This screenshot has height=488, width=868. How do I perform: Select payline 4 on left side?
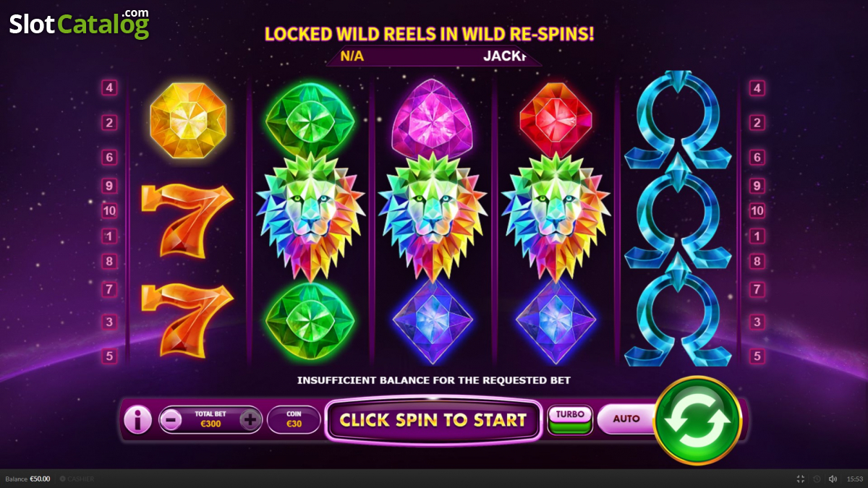coord(110,88)
